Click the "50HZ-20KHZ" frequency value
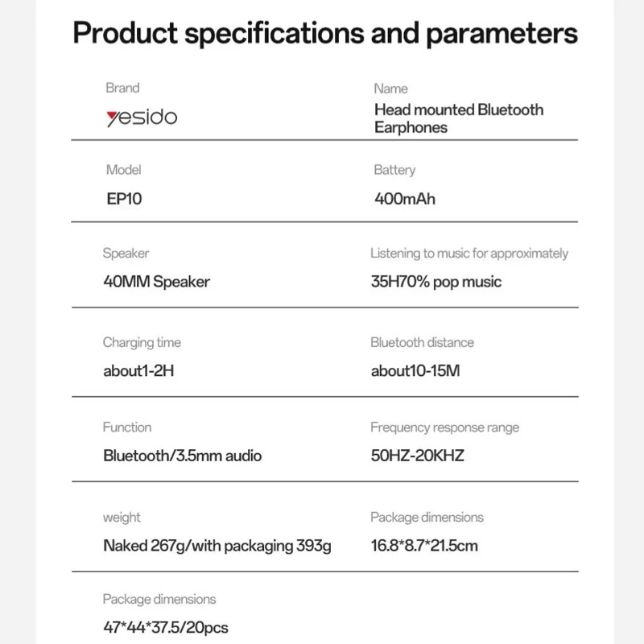Screen dimensions: 644x644 (417, 456)
